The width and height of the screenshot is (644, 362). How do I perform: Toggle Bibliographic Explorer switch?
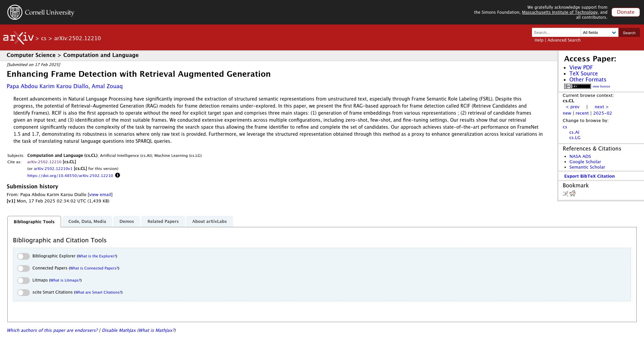pyautogui.click(x=23, y=256)
